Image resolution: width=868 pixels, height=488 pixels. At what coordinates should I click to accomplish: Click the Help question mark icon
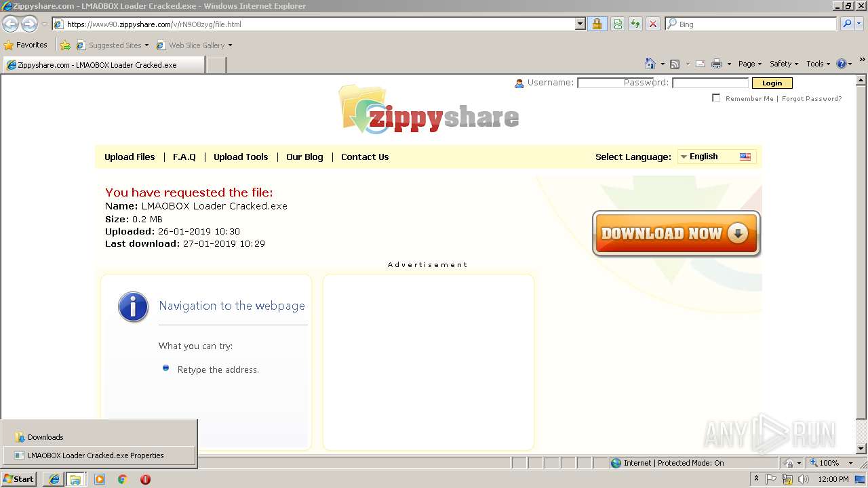click(842, 64)
